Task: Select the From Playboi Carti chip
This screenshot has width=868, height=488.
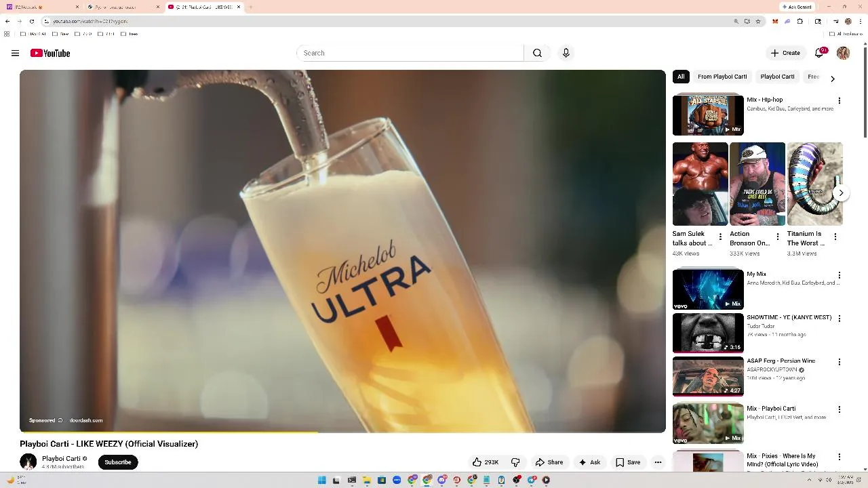Action: [x=722, y=77]
